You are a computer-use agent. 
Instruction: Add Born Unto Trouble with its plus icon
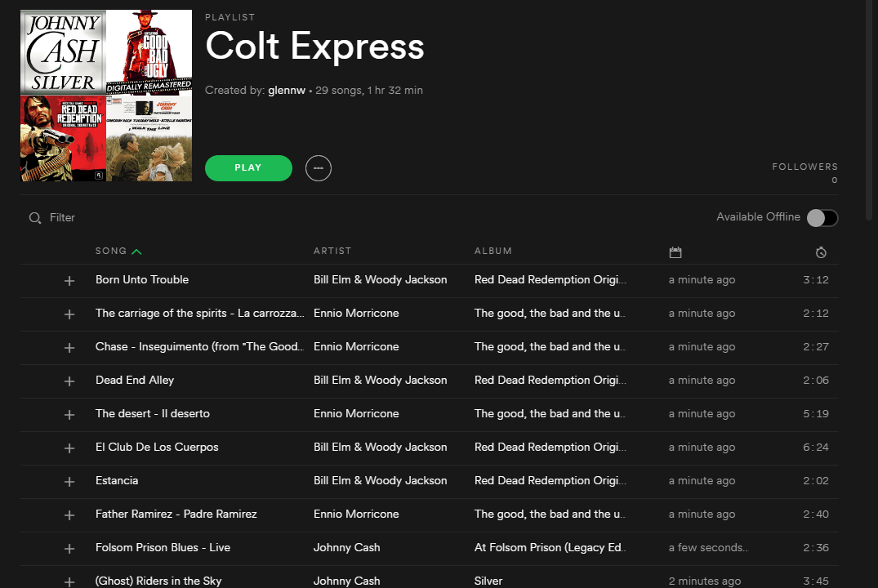click(x=69, y=281)
